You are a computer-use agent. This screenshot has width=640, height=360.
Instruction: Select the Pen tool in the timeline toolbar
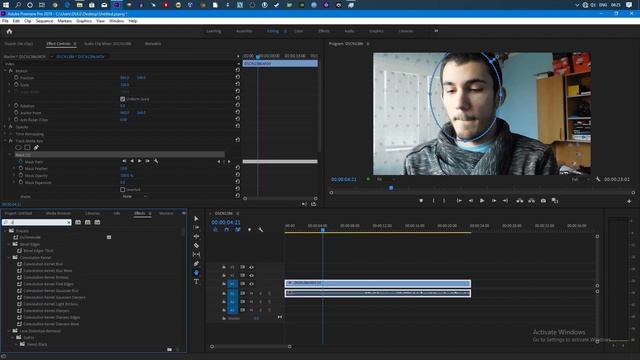(196, 264)
